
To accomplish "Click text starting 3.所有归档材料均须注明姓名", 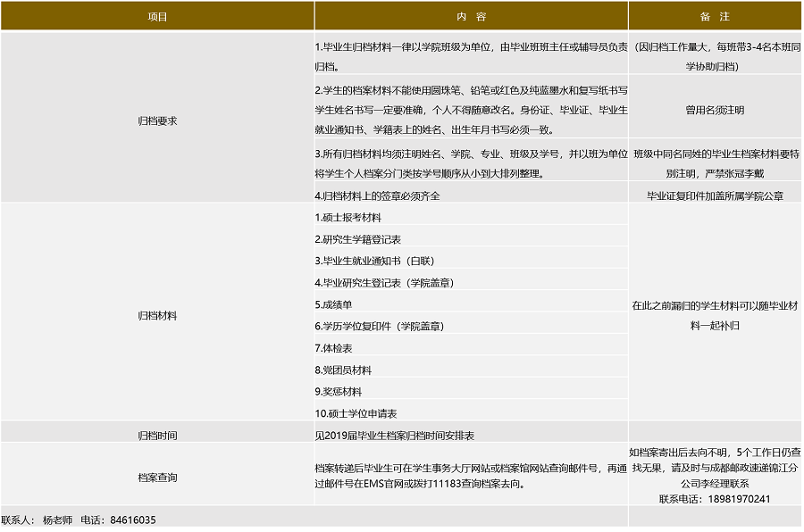I will tap(471, 163).
